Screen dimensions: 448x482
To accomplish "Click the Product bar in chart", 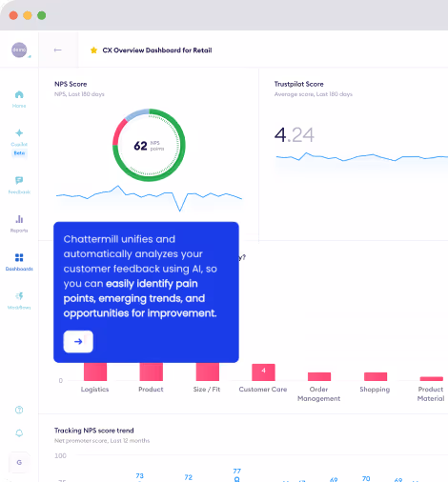I will [152, 372].
